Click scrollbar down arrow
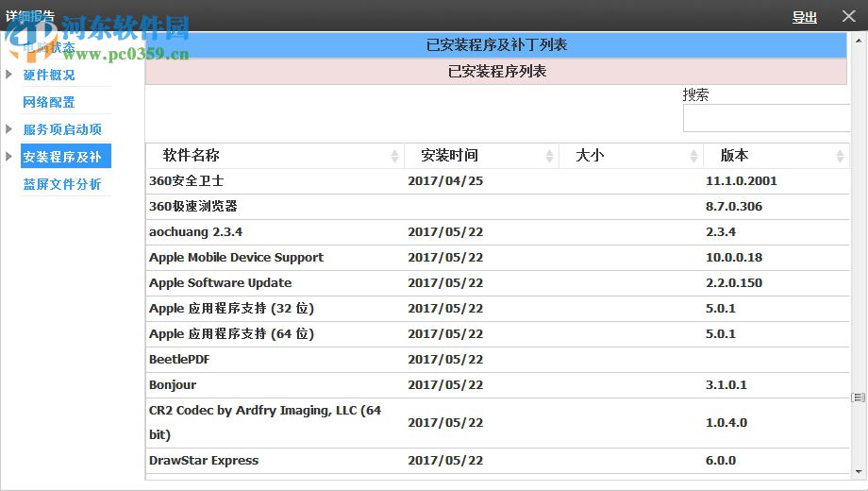Screen dimensions: 868x491 pyautogui.click(x=859, y=472)
